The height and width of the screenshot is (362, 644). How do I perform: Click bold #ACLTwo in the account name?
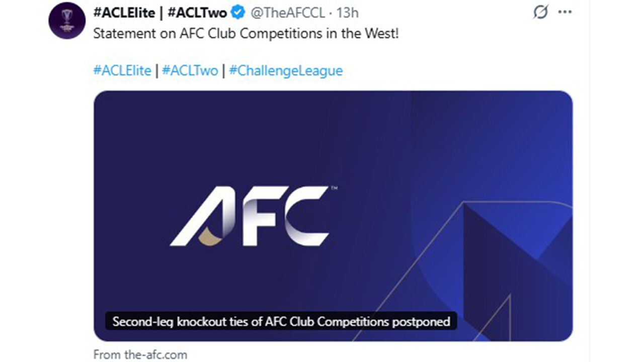[x=197, y=13]
